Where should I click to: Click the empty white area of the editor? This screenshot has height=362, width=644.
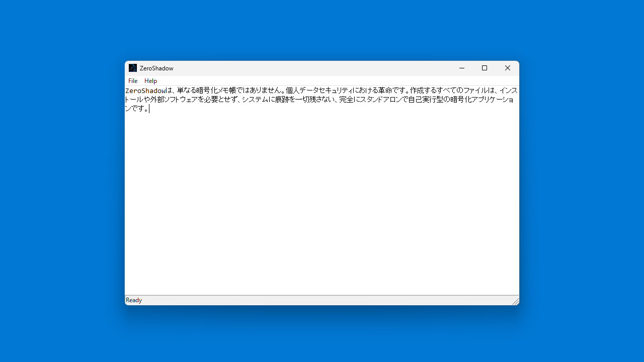click(322, 201)
